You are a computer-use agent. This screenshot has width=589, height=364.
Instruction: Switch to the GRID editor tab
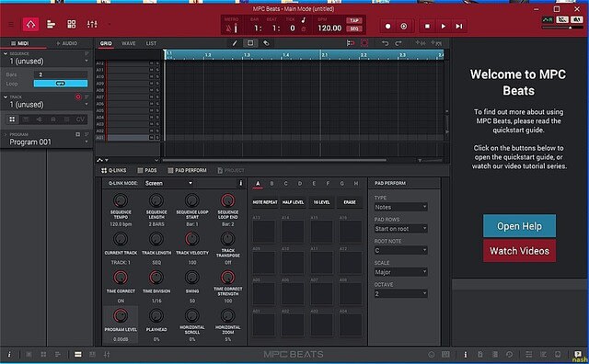click(x=106, y=43)
